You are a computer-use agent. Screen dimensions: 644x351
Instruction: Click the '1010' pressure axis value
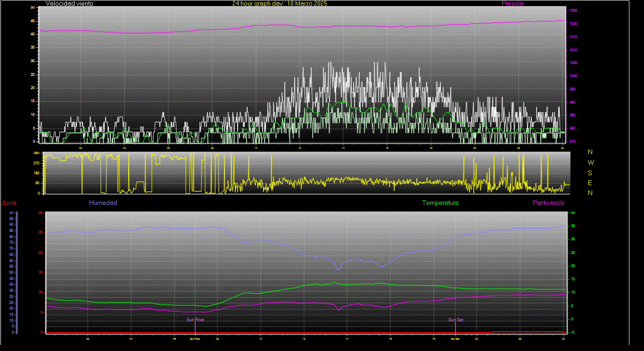573,50
